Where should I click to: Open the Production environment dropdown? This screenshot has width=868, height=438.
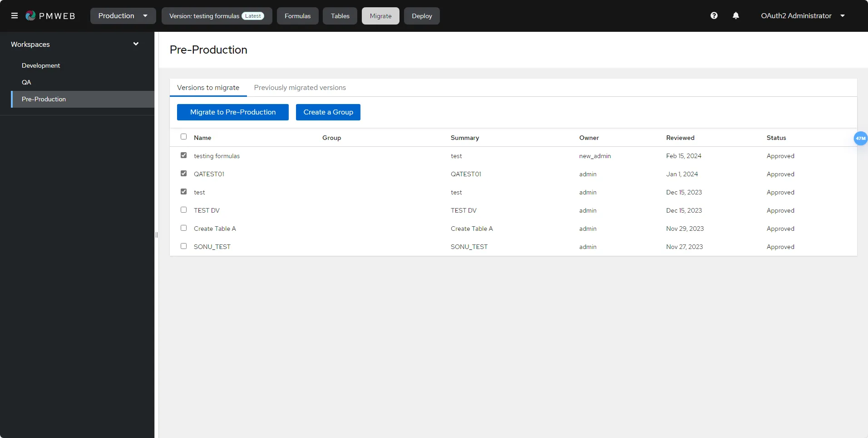point(123,15)
